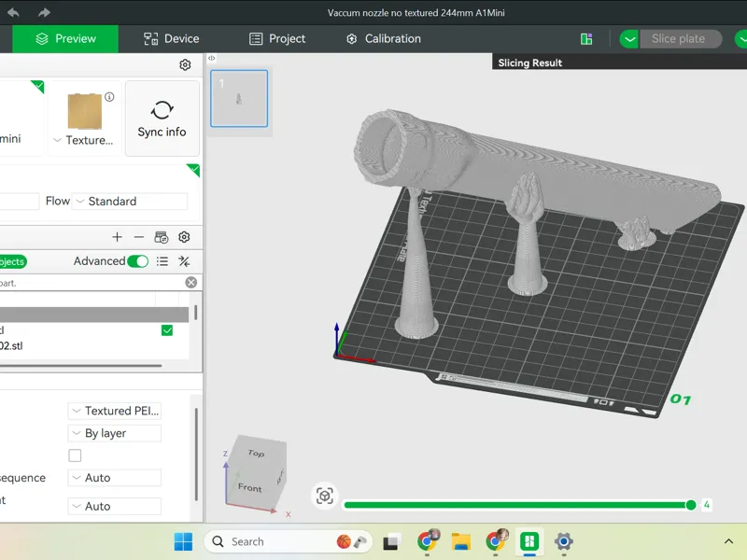Open AMS filament sync icon

[x=162, y=237]
